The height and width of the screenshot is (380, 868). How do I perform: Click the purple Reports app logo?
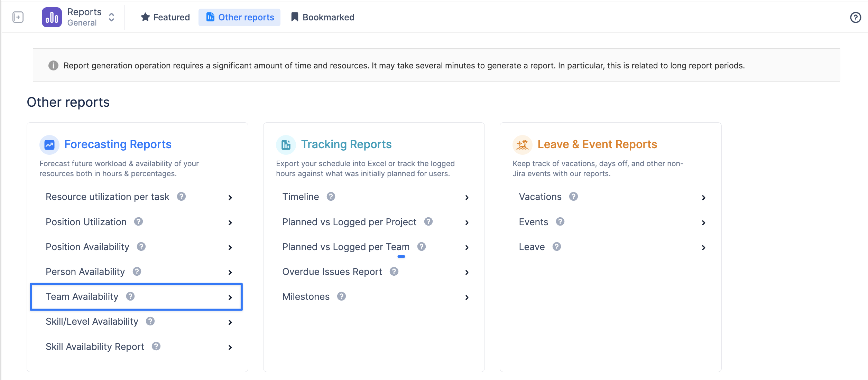tap(52, 17)
